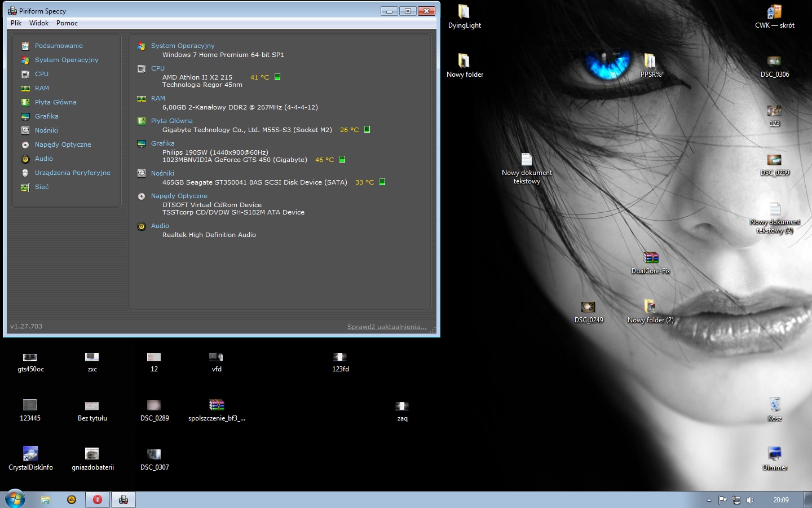
Task: Open the Plik menu
Action: (x=16, y=23)
